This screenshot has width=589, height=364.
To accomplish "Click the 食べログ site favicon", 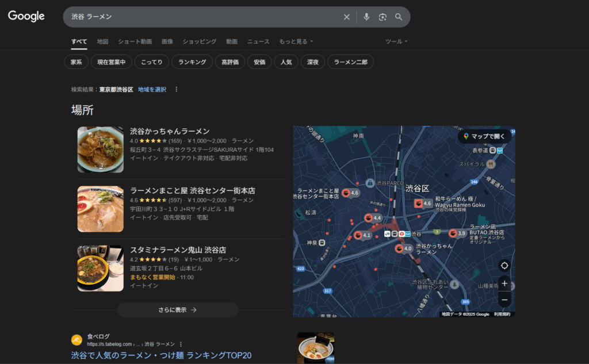I will tap(77, 340).
